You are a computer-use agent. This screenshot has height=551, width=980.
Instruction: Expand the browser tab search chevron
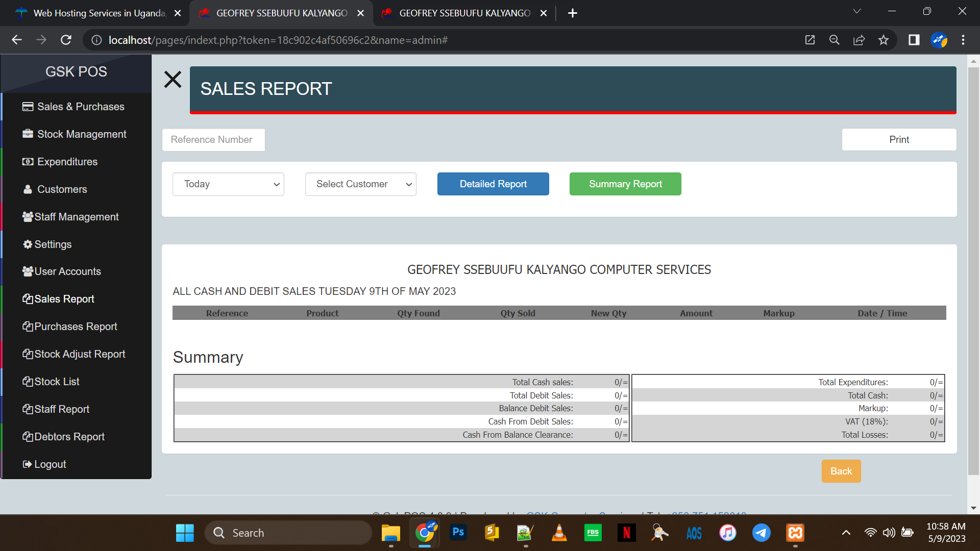(x=857, y=11)
